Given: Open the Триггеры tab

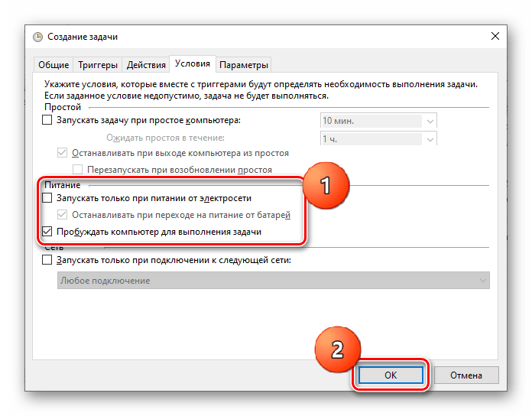Looking at the screenshot, I should click(x=98, y=65).
